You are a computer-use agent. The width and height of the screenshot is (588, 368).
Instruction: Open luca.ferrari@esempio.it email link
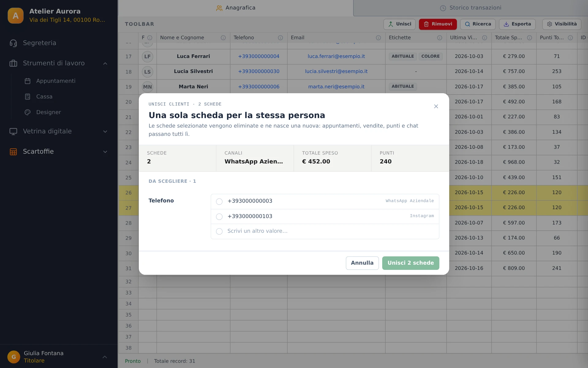[336, 56]
